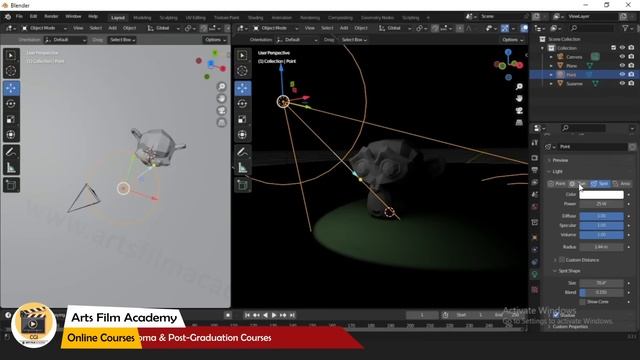Open Object Mode dropdown in right viewport
This screenshot has width=640, height=360.
click(276, 28)
